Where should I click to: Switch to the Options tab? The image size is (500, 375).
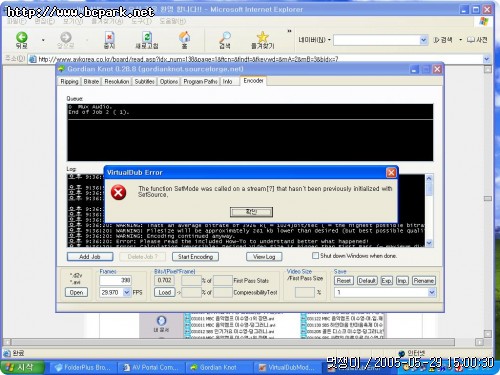click(169, 81)
